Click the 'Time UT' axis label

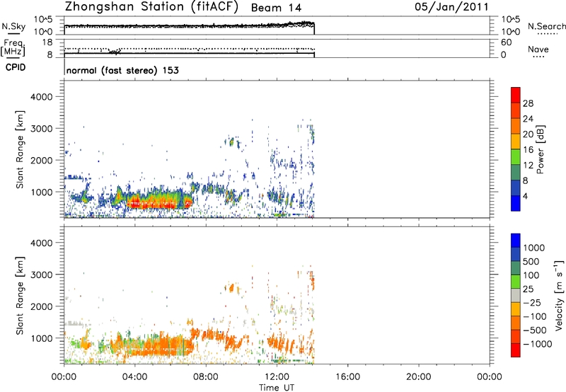pyautogui.click(x=277, y=388)
